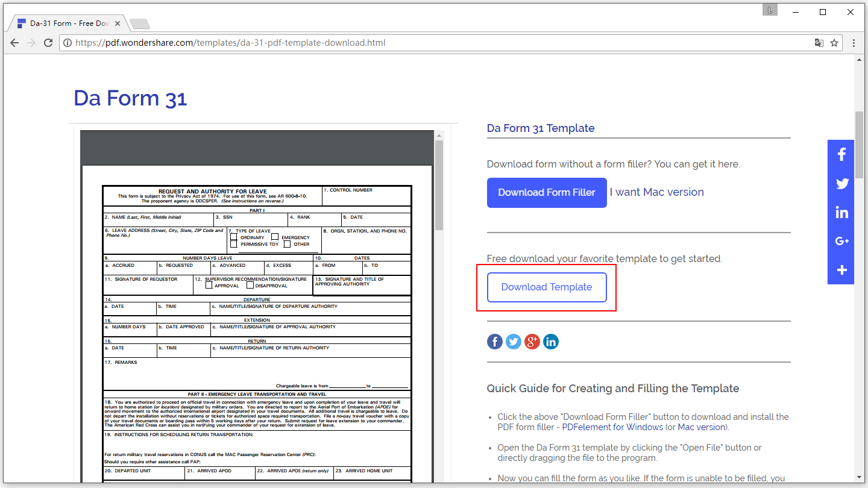Image resolution: width=868 pixels, height=488 pixels.
Task: Click form preview scrollbar up arrow
Action: pyautogui.click(x=439, y=135)
